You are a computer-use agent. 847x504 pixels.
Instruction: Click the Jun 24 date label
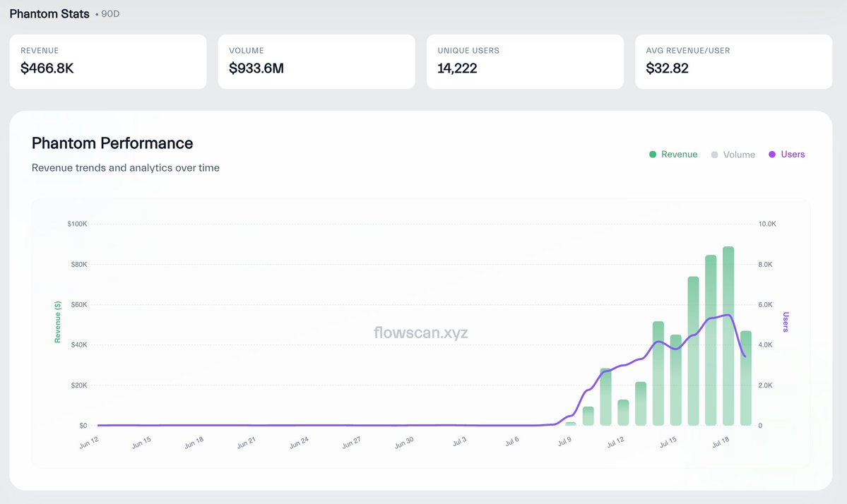pyautogui.click(x=299, y=443)
